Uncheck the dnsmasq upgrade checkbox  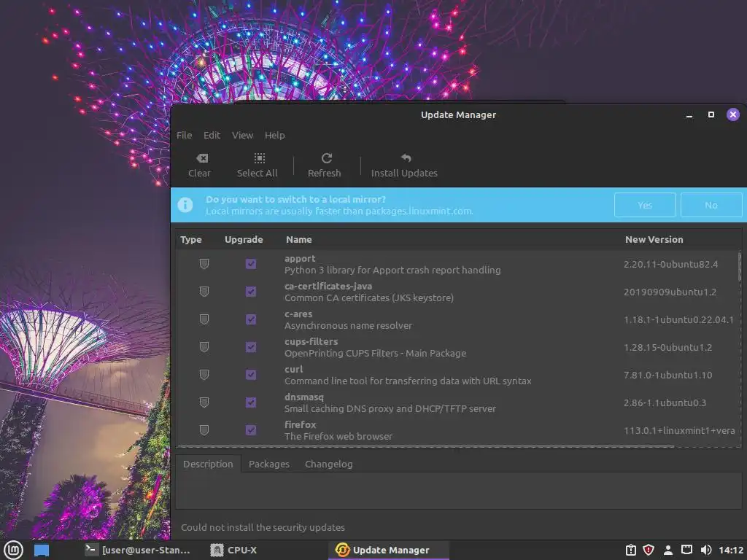pos(251,402)
